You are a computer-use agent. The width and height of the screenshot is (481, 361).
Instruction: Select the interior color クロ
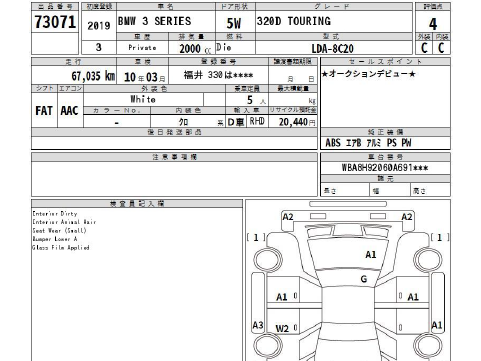pos(183,122)
